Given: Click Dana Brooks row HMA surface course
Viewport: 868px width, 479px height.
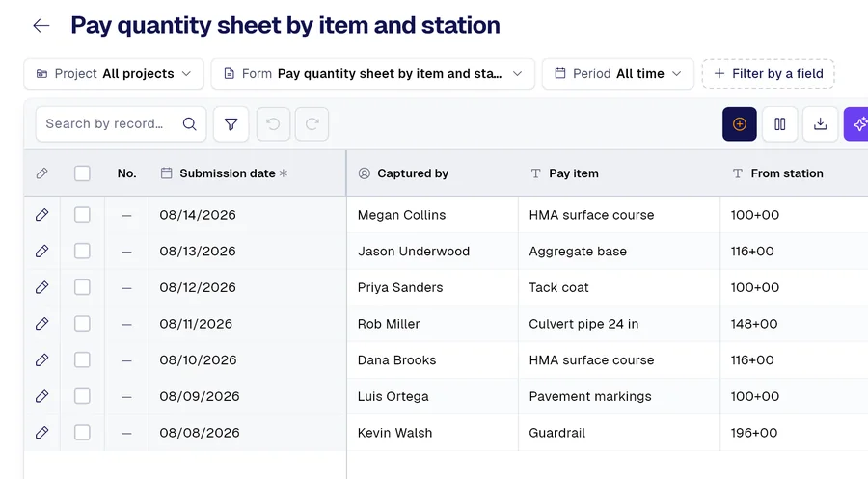Looking at the screenshot, I should [x=619, y=360].
